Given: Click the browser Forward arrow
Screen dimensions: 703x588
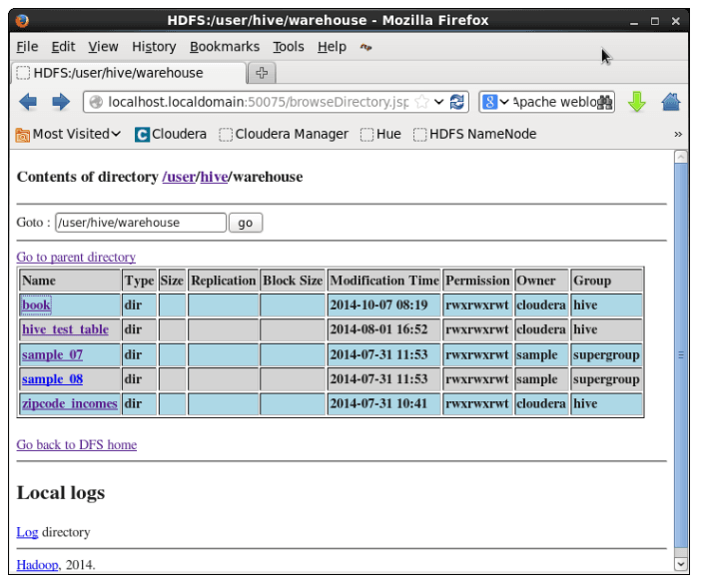Looking at the screenshot, I should click(x=60, y=102).
